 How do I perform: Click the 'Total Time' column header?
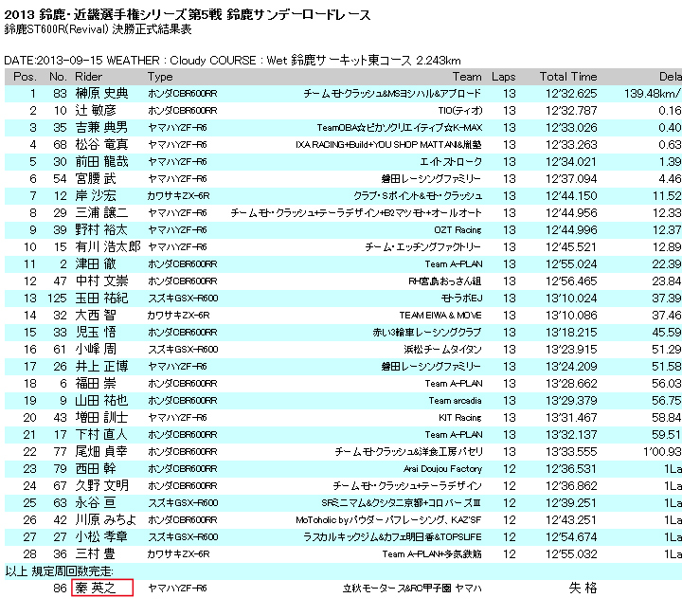pos(568,77)
